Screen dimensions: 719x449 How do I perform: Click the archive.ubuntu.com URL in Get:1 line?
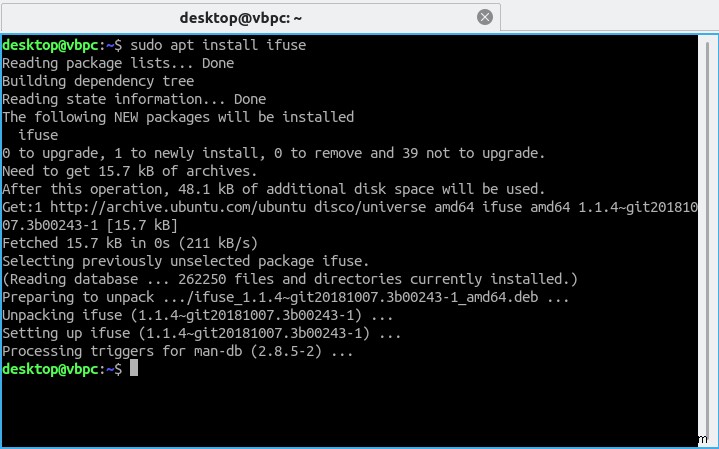click(x=178, y=207)
